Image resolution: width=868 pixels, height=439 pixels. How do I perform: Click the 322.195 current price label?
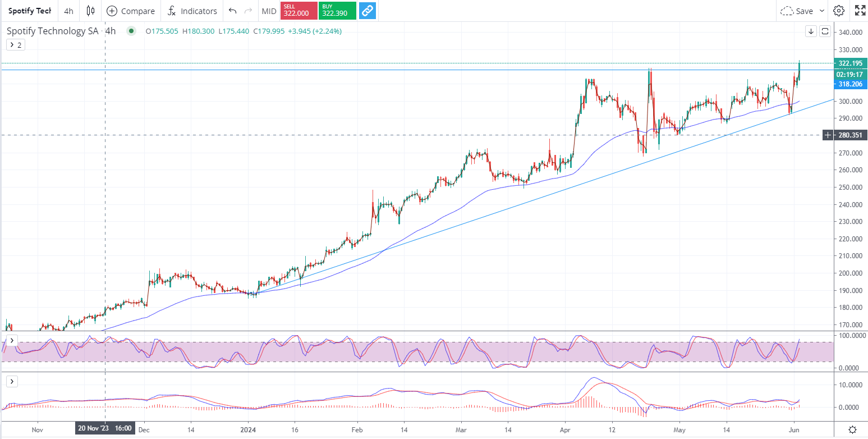(x=851, y=63)
